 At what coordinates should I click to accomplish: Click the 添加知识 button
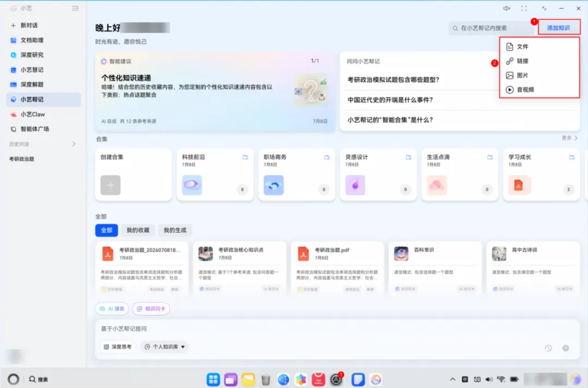pos(559,28)
